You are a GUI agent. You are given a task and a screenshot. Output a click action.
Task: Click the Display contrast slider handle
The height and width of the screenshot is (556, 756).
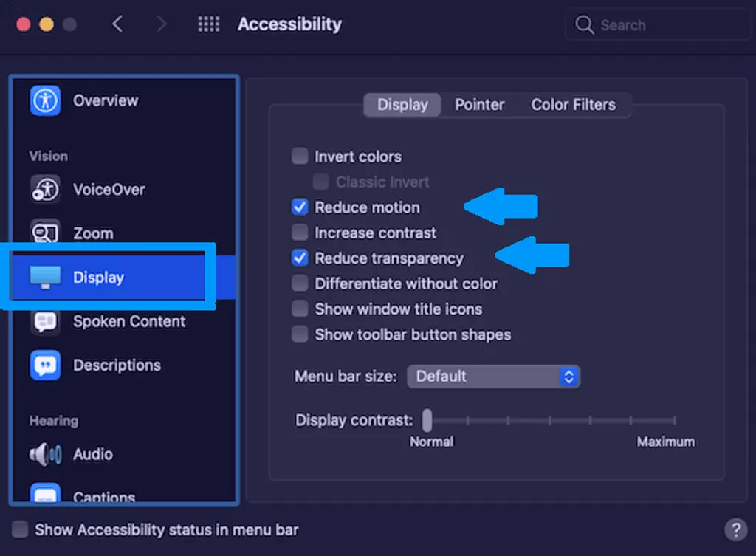click(x=427, y=420)
